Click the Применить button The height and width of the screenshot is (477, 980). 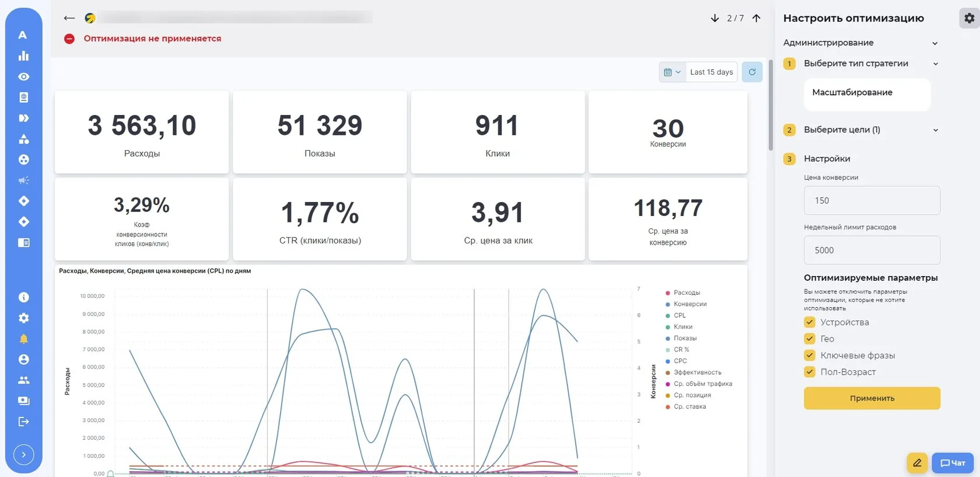pyautogui.click(x=871, y=398)
